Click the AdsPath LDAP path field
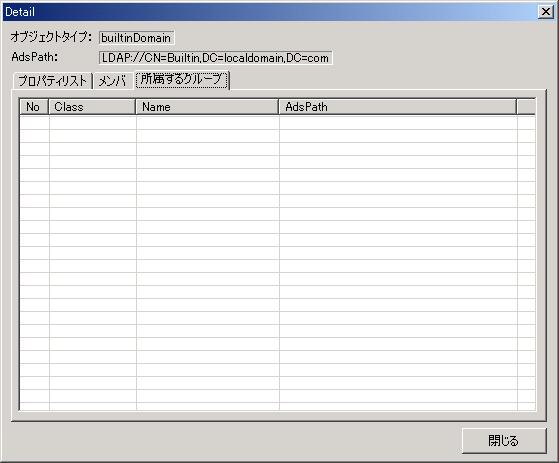The width and height of the screenshot is (559, 463). 215,58
